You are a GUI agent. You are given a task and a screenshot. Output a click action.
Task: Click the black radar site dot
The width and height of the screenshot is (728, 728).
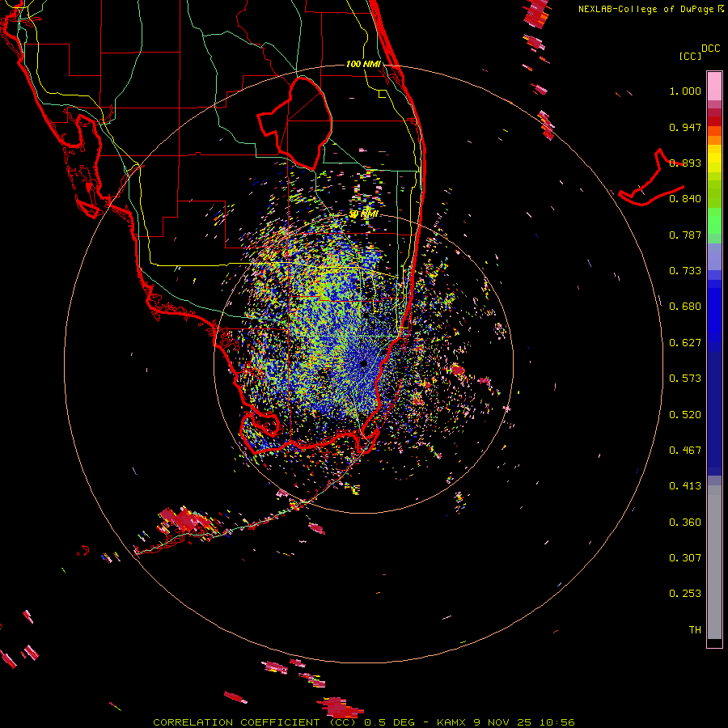click(363, 363)
